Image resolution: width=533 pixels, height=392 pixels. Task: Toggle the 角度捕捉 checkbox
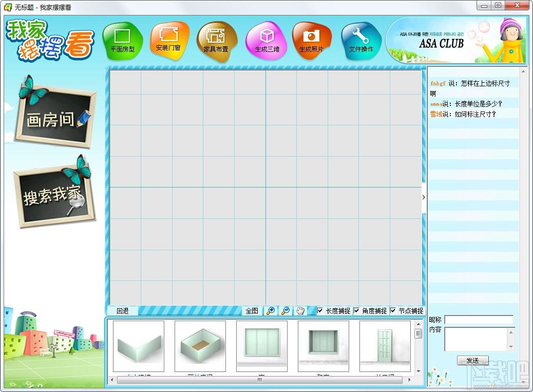point(356,310)
